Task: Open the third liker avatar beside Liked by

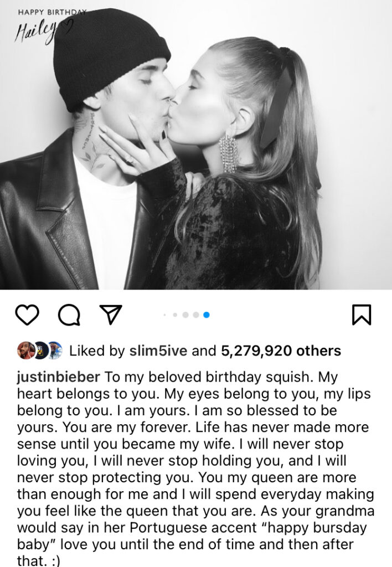Action: pos(55,350)
